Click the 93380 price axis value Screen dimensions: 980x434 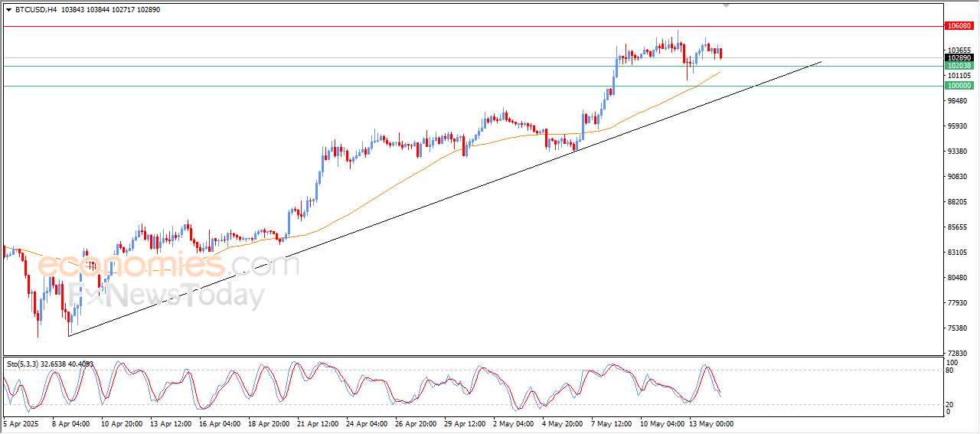[x=958, y=152]
